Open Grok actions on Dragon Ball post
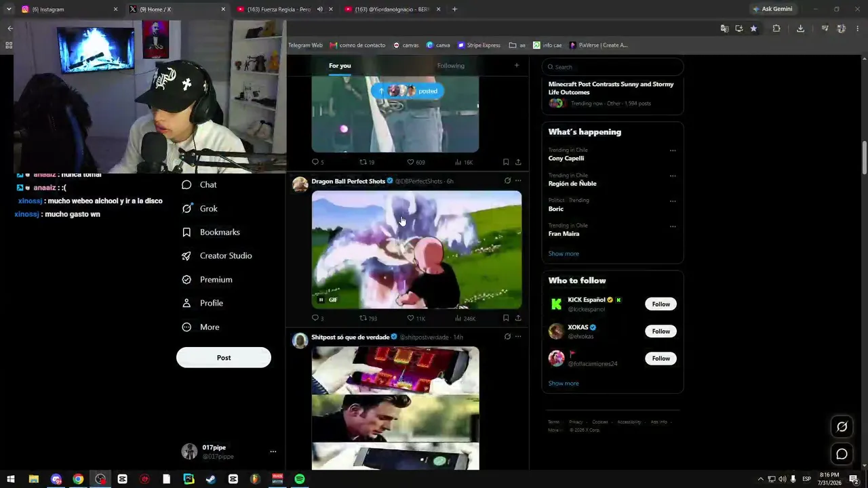This screenshot has width=868, height=488. (507, 181)
